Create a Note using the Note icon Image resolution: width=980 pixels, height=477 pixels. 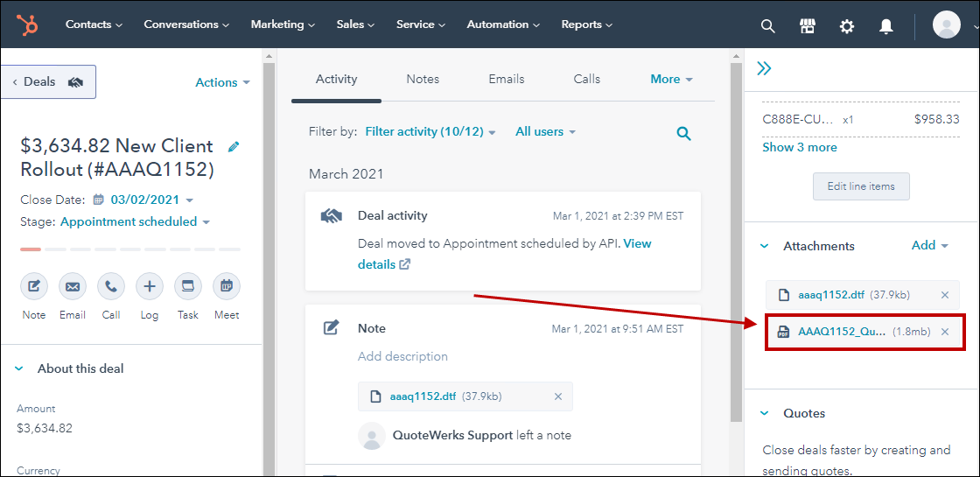click(x=34, y=286)
